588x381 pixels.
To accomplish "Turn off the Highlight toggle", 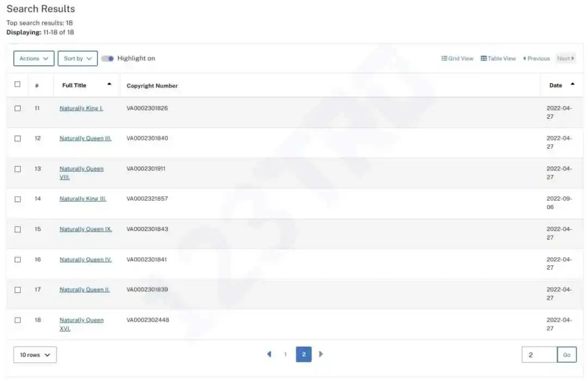I will click(108, 58).
